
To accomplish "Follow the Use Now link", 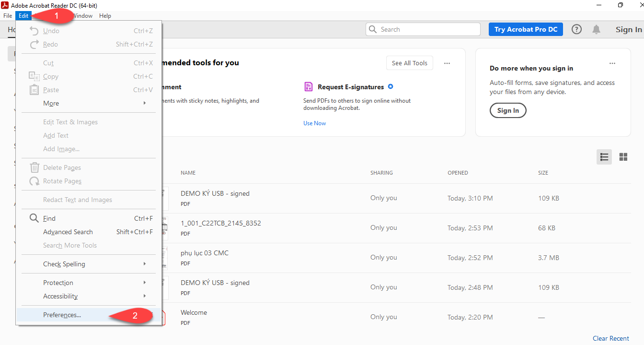I will (x=314, y=123).
